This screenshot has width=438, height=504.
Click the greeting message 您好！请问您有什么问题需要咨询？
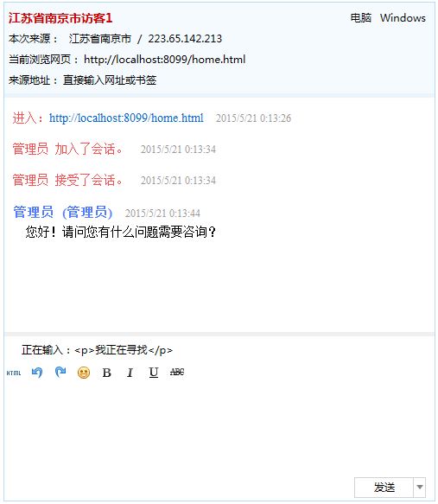pos(121,232)
